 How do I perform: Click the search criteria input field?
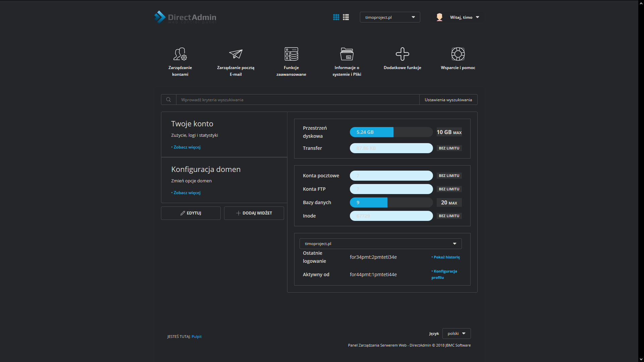click(x=297, y=100)
